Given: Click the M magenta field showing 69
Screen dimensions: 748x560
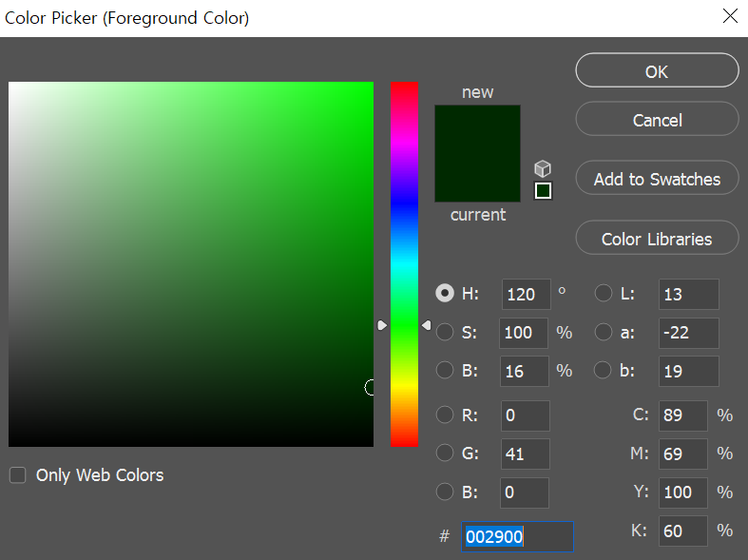Looking at the screenshot, I should 683,454.
